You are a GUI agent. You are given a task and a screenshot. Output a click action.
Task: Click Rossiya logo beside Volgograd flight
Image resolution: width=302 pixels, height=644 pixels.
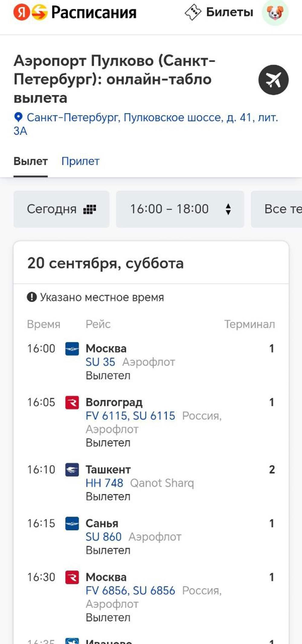click(x=72, y=403)
